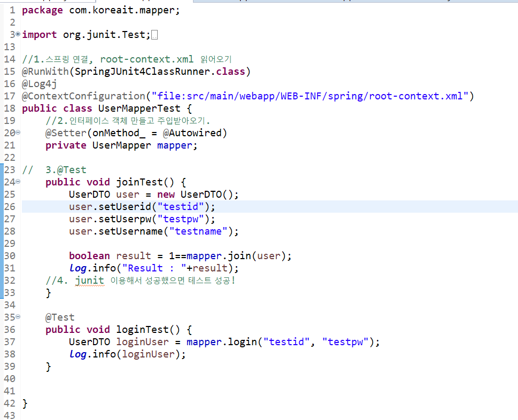
Task: Click method name 'loginTest'
Action: click(x=142, y=330)
